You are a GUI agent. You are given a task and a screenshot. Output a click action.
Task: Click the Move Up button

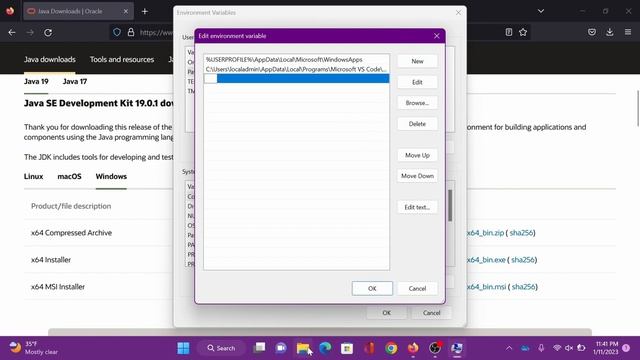click(417, 155)
